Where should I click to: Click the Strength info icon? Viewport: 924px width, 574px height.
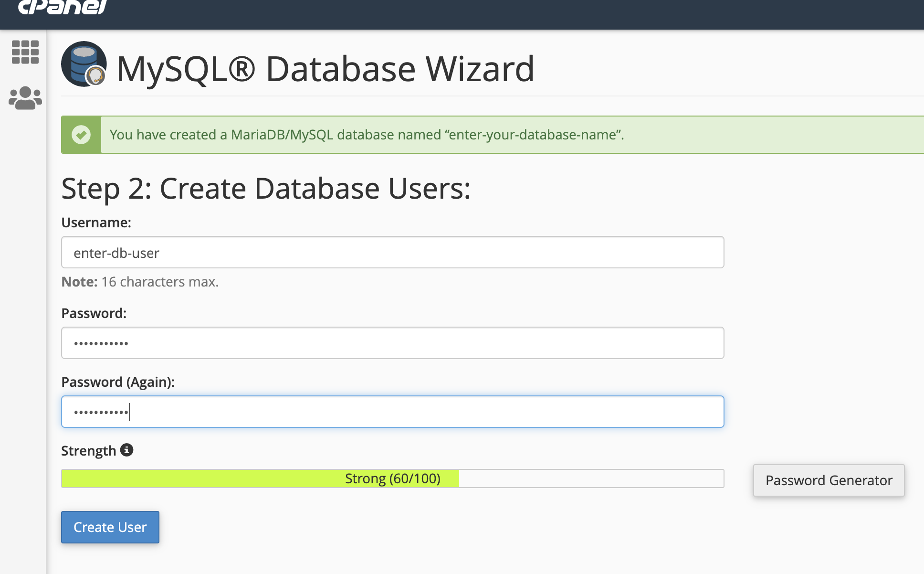[x=126, y=450]
